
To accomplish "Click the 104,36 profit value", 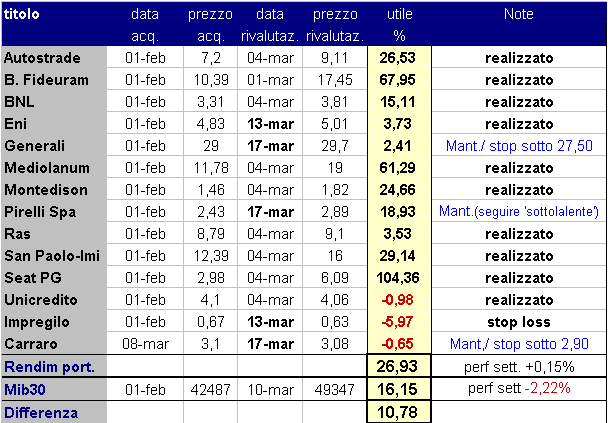I will coord(397,278).
